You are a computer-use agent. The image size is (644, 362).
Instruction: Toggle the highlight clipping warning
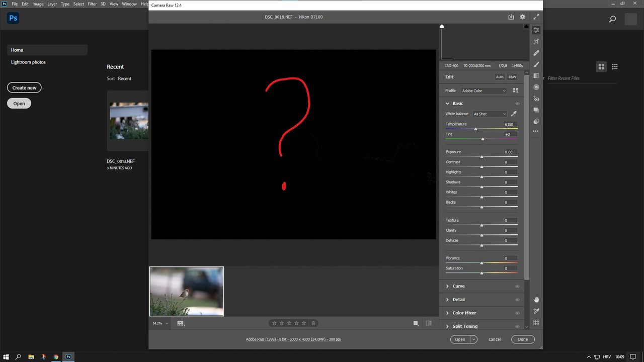(x=526, y=26)
